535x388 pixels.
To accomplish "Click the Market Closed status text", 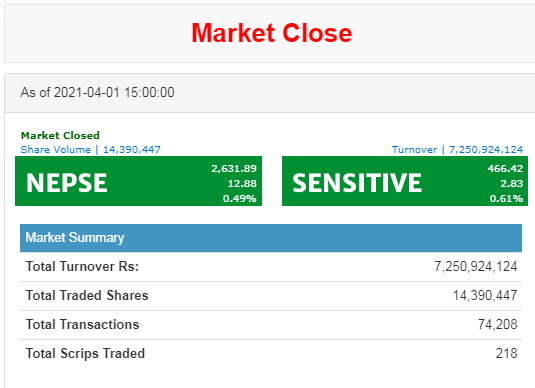I will 60,135.
